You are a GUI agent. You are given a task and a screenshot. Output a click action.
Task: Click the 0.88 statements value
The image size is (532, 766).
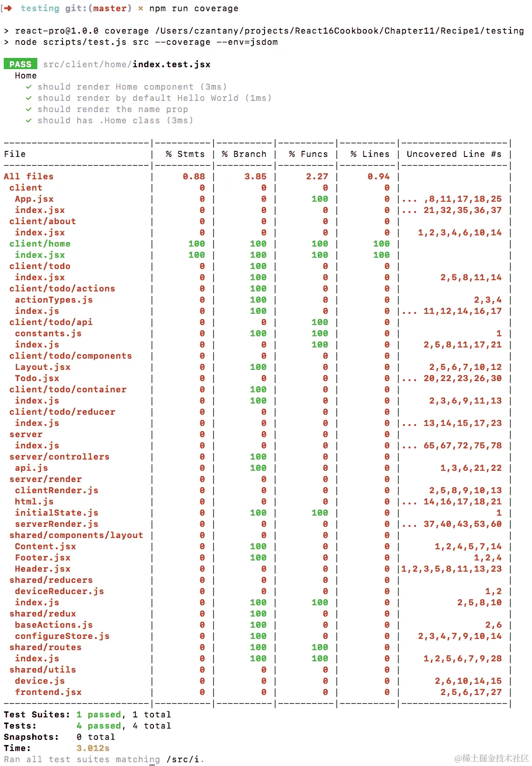point(194,177)
